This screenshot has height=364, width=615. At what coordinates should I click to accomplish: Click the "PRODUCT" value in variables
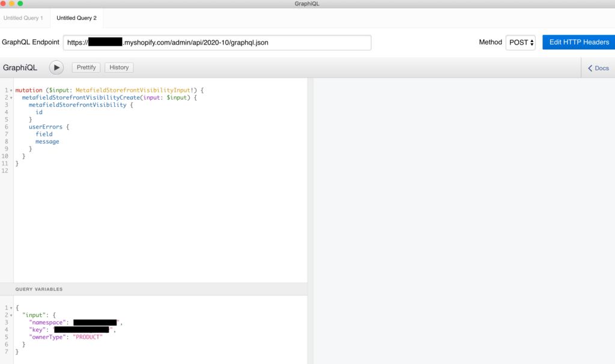tap(88, 337)
